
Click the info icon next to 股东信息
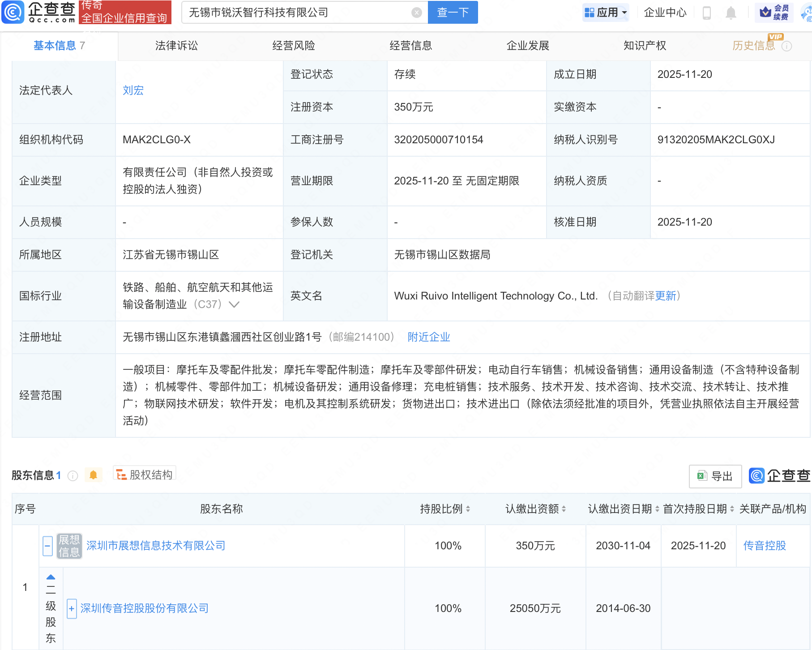pyautogui.click(x=73, y=476)
